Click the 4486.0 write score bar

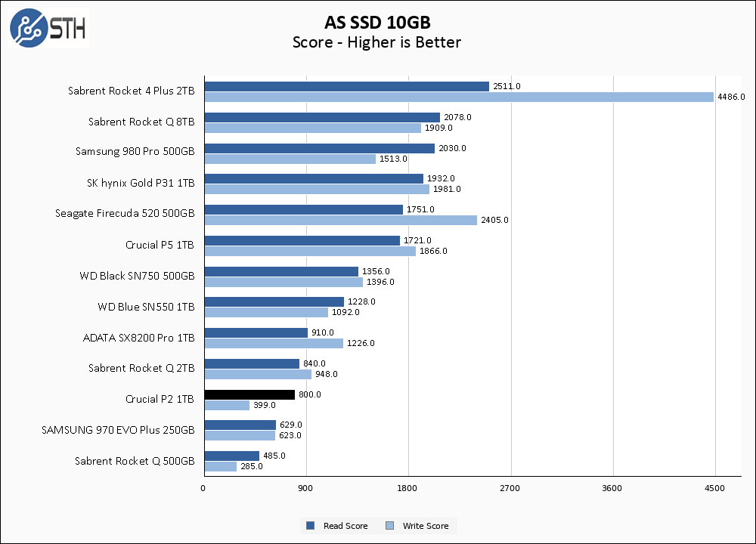point(459,97)
